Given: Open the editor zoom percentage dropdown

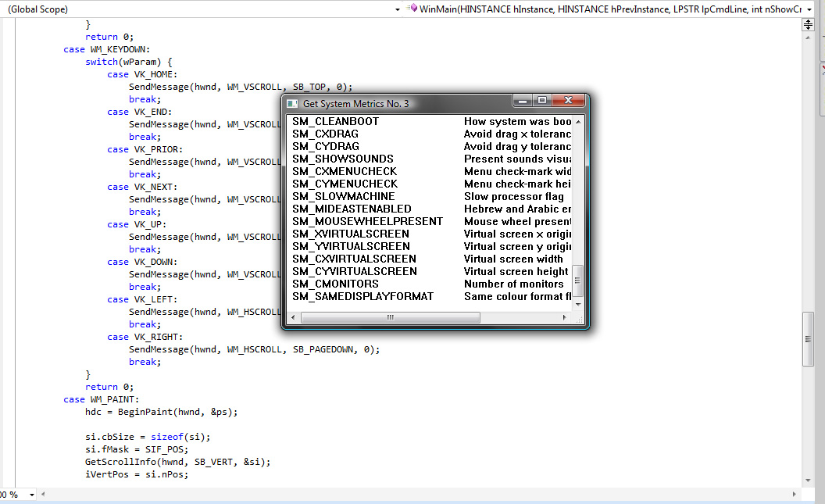Looking at the screenshot, I should coord(31,495).
